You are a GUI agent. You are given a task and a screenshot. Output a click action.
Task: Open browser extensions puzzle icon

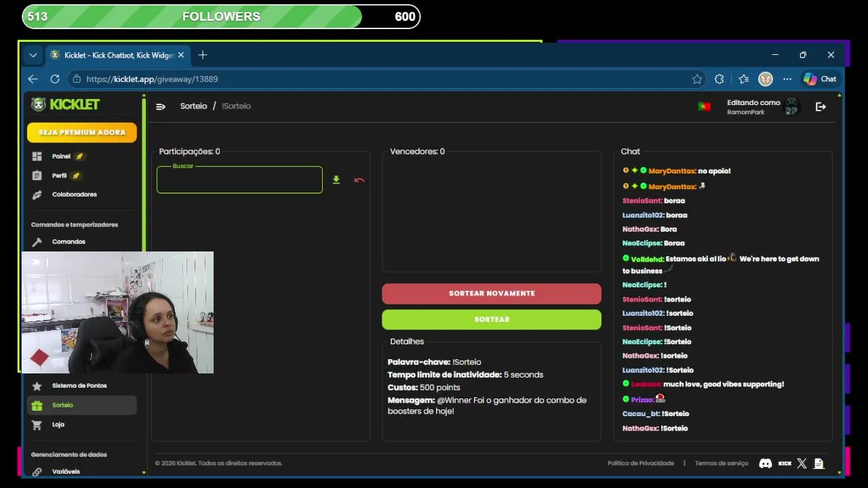pyautogui.click(x=719, y=79)
